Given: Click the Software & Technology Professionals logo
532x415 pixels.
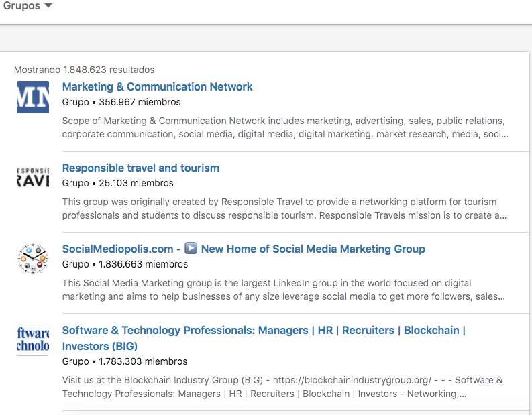Looking at the screenshot, I should [x=33, y=339].
